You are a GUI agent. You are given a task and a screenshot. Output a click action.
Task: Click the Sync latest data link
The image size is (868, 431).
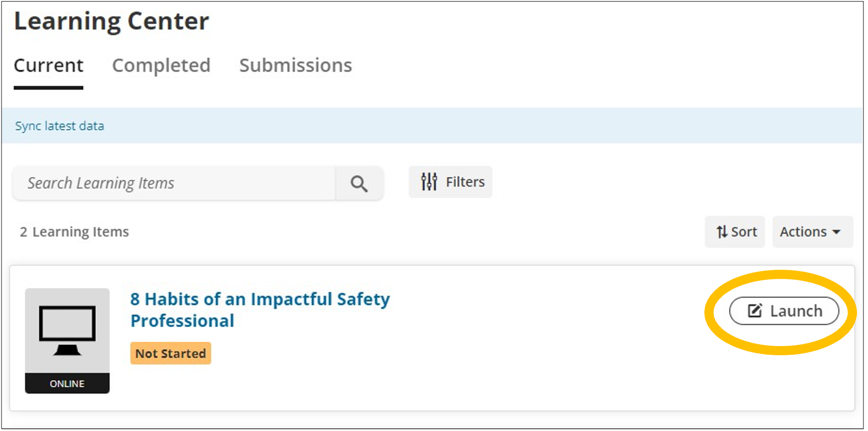click(60, 126)
